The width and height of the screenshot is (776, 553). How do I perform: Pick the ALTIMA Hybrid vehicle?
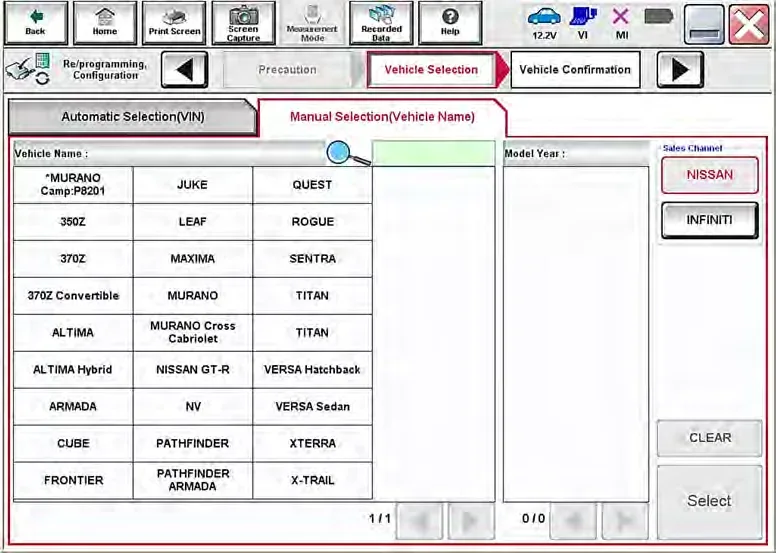click(x=73, y=370)
